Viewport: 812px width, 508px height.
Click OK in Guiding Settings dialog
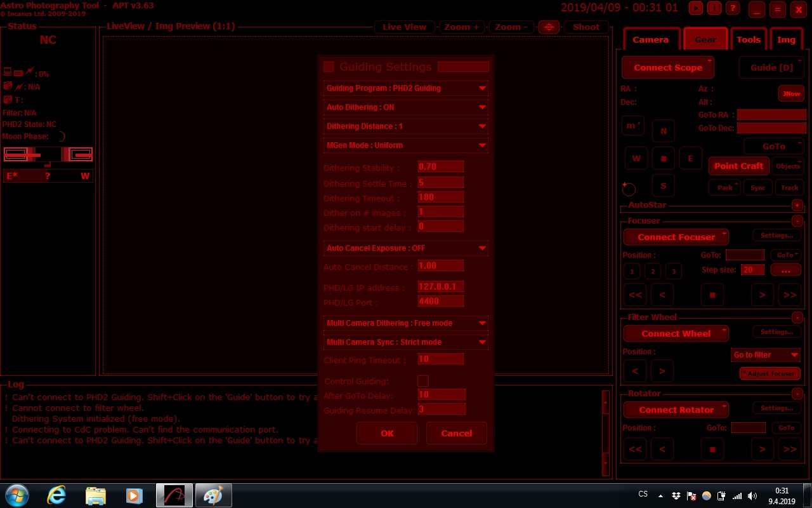tap(387, 433)
